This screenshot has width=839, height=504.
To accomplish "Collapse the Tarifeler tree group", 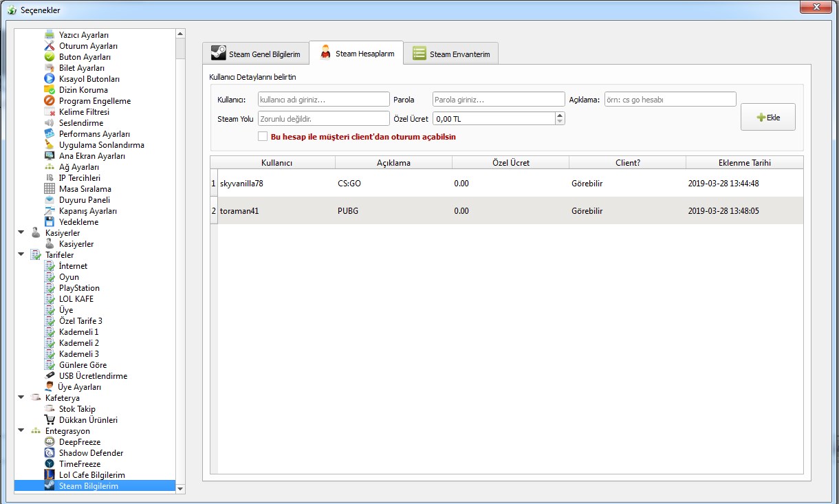I will (21, 255).
